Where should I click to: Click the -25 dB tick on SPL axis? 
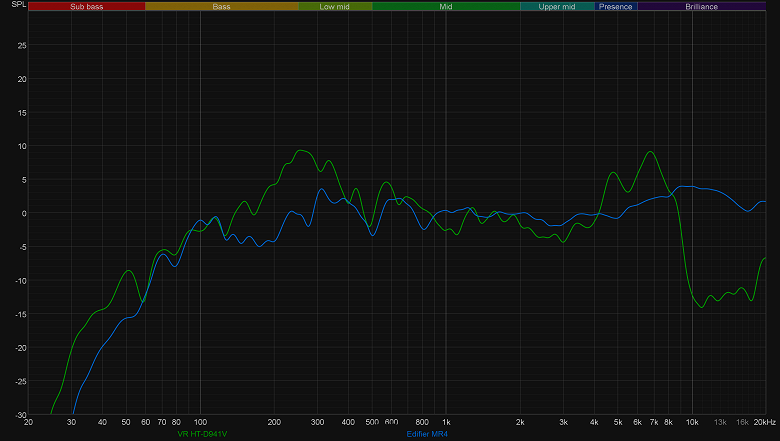[20, 382]
